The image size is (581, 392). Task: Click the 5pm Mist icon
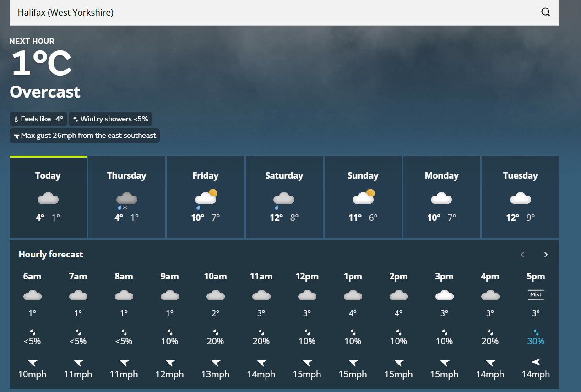pyautogui.click(x=536, y=295)
